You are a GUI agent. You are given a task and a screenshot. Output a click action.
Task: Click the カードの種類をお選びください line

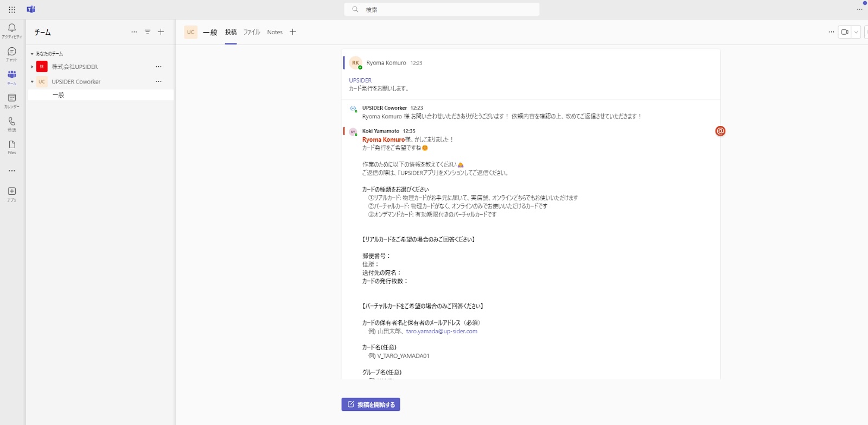[x=395, y=189]
